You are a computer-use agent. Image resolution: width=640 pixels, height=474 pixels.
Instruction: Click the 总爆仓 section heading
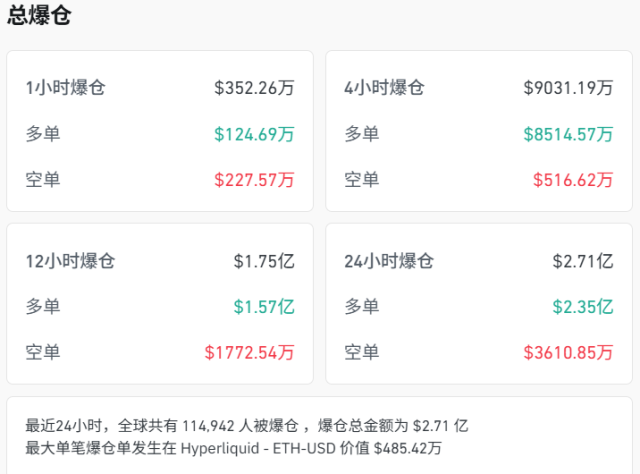39,16
